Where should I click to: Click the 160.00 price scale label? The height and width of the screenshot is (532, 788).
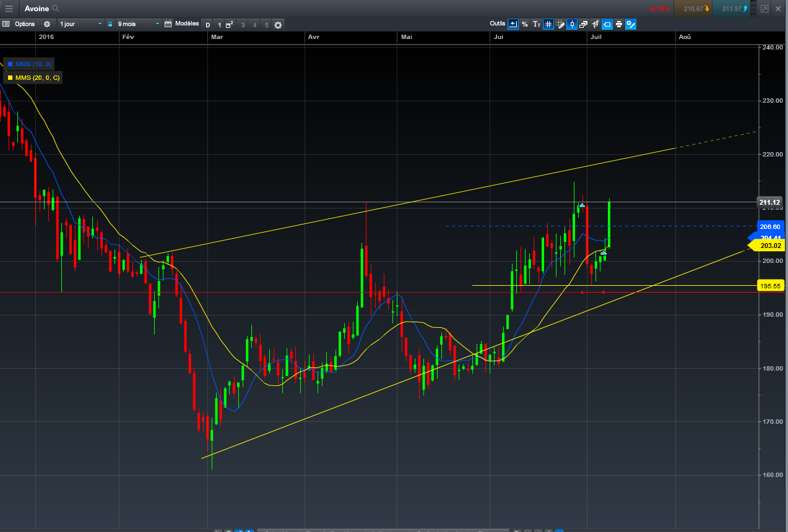click(772, 475)
